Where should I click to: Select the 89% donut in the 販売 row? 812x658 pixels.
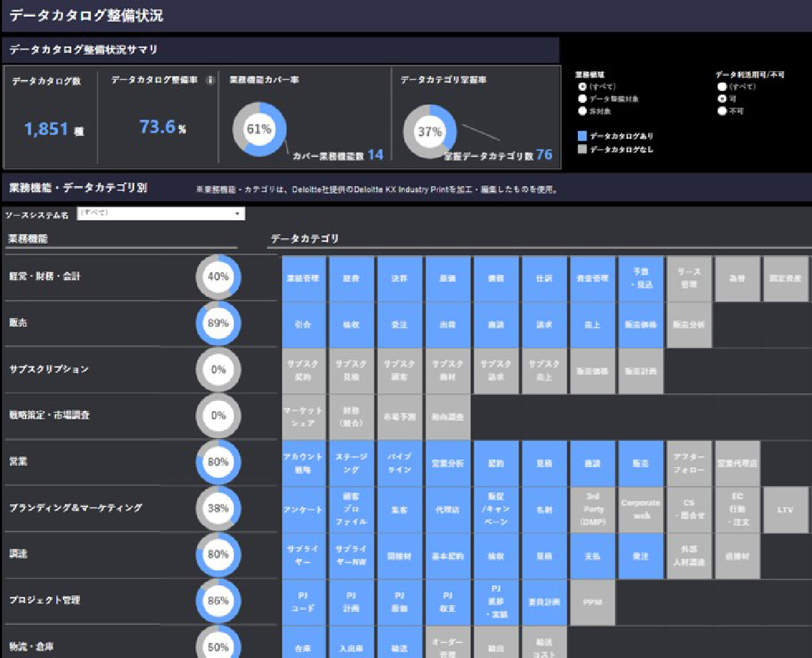pos(218,324)
